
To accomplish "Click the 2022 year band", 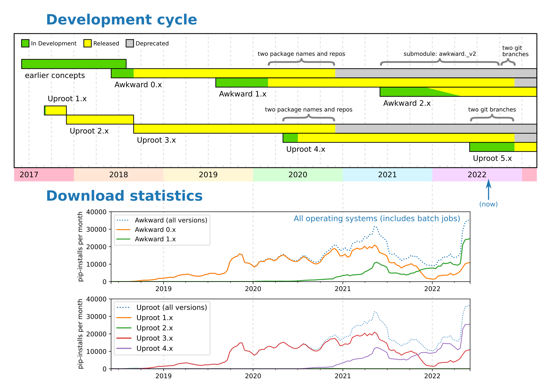I will tap(477, 175).
